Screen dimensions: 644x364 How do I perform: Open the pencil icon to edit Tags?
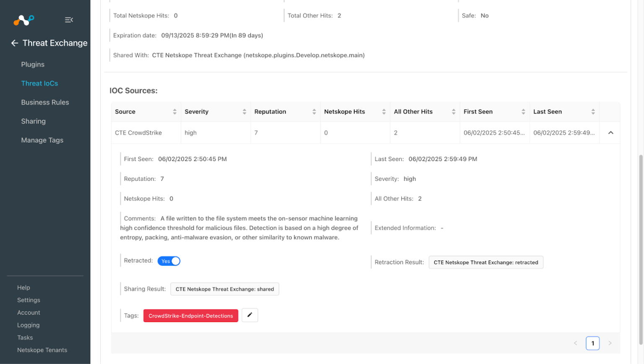point(250,315)
